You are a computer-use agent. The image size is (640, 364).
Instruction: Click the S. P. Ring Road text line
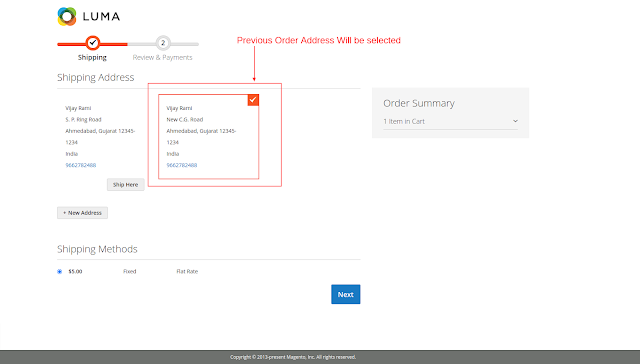[83, 120]
